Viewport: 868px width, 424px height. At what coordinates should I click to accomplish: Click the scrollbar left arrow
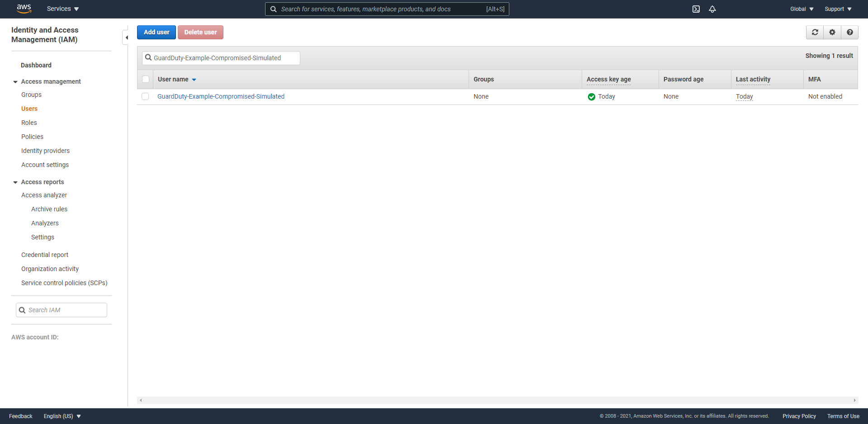coord(141,400)
